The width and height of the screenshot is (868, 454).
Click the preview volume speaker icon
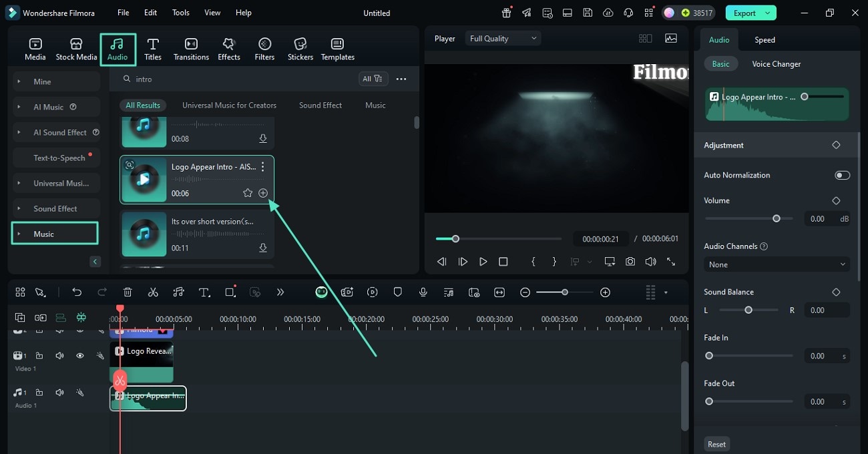[x=650, y=262]
